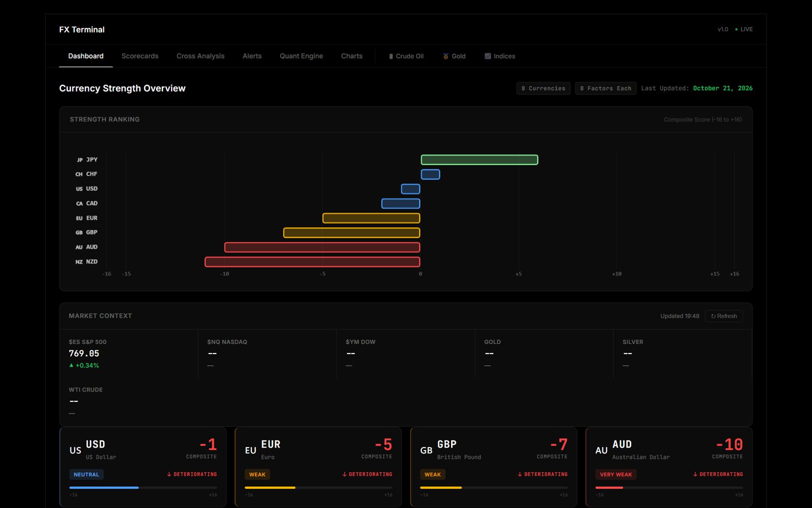This screenshot has height=508, width=812.
Task: Switch to the Scorecards tab
Action: (x=140, y=56)
